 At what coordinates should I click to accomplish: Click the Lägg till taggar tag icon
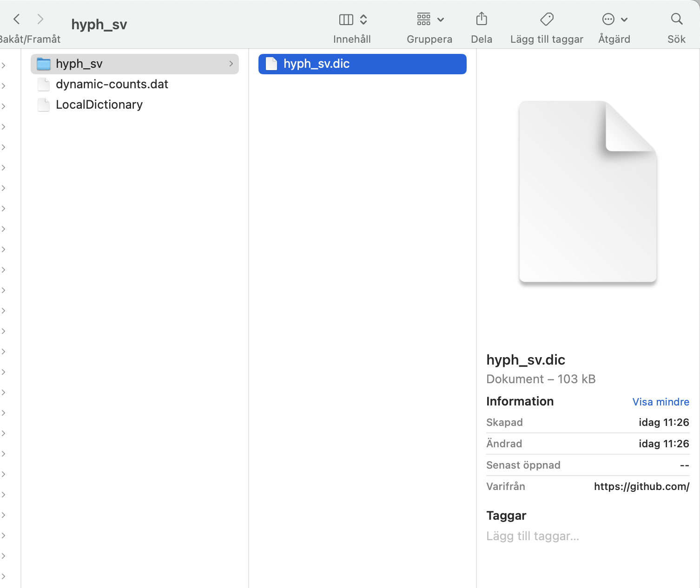[x=547, y=19]
